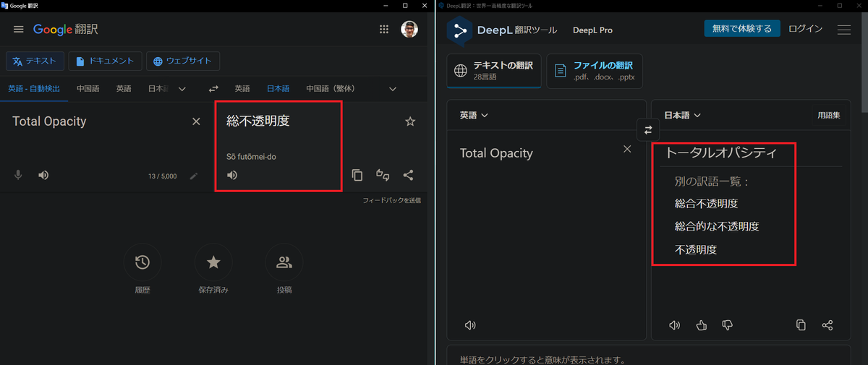Click the DeepL 翻訳ツール wordmark
This screenshot has width=868, height=365.
tap(517, 30)
